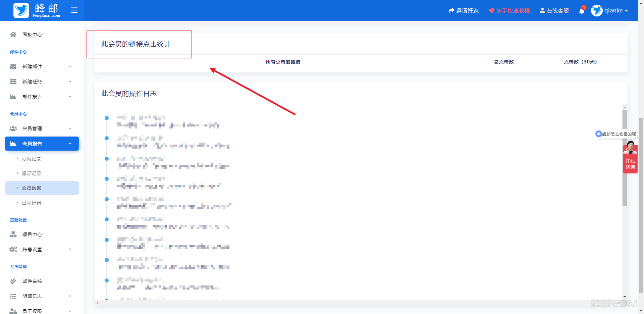The height and width of the screenshot is (314, 644).
Task: Expand the 新建任务 submenu arrow
Action: tap(70, 82)
